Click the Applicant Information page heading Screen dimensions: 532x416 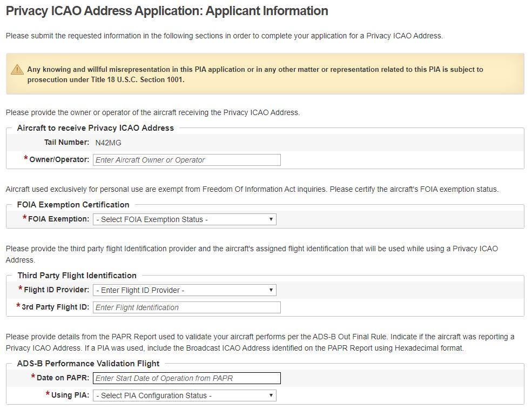(167, 11)
